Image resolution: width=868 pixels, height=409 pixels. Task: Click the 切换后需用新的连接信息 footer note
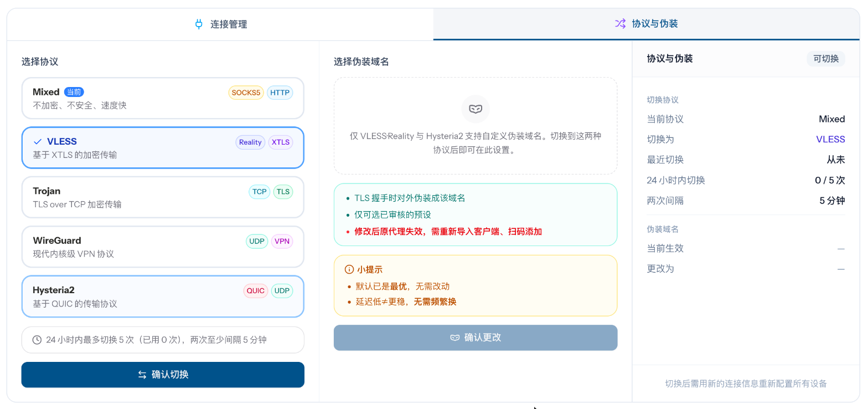click(x=746, y=384)
